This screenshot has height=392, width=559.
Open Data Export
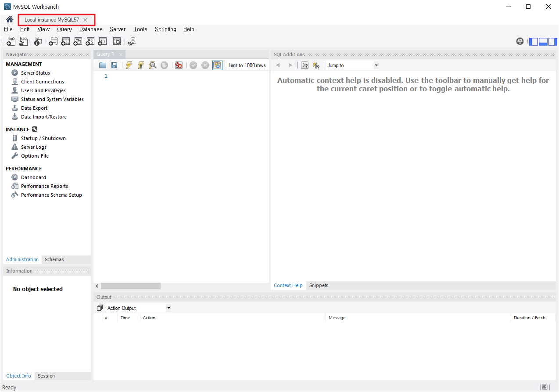tap(34, 108)
